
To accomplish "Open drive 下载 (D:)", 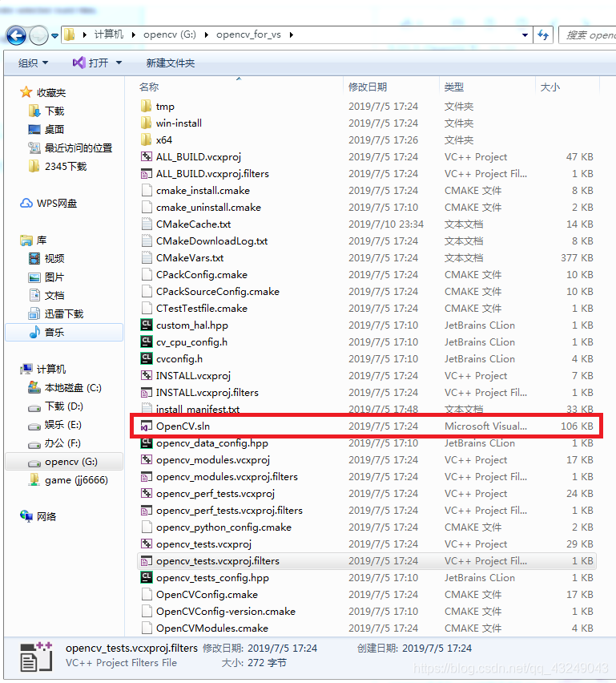I will [56, 406].
